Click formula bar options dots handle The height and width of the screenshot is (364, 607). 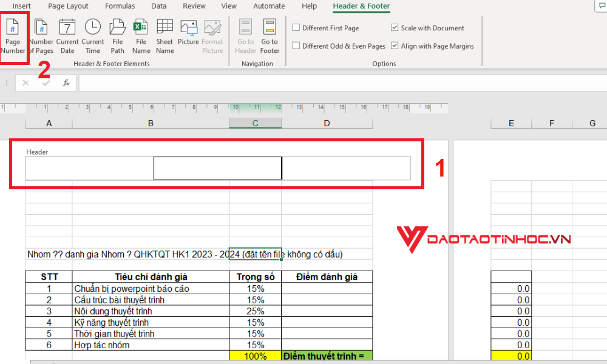point(6,83)
